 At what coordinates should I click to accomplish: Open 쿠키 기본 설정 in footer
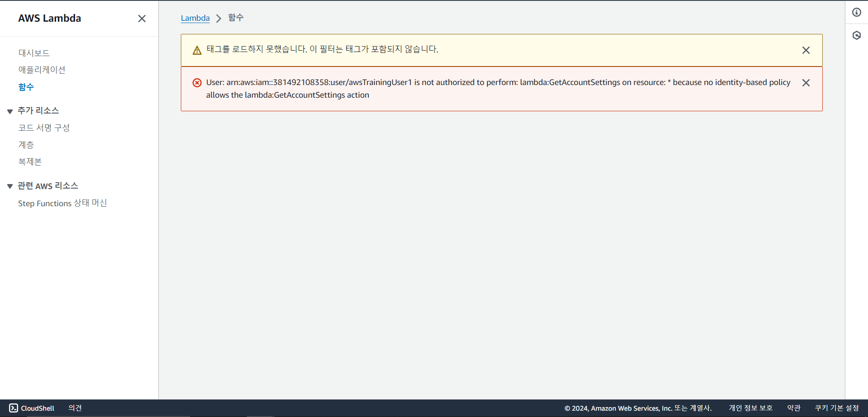click(x=837, y=408)
